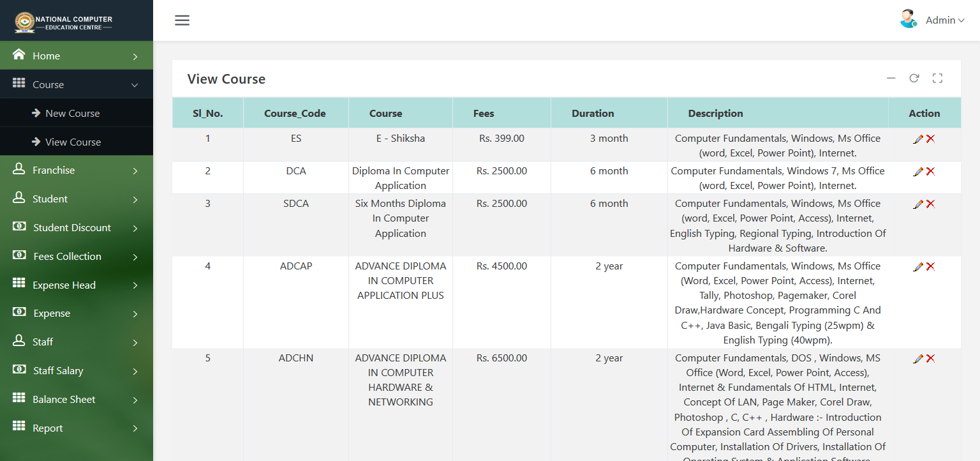980x461 pixels.
Task: Select the Staff Salary menu item
Action: coord(77,370)
